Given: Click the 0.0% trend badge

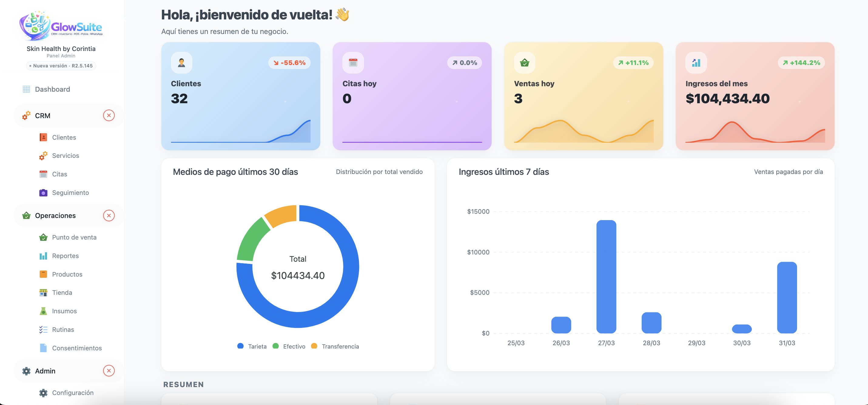Looking at the screenshot, I should (x=465, y=63).
